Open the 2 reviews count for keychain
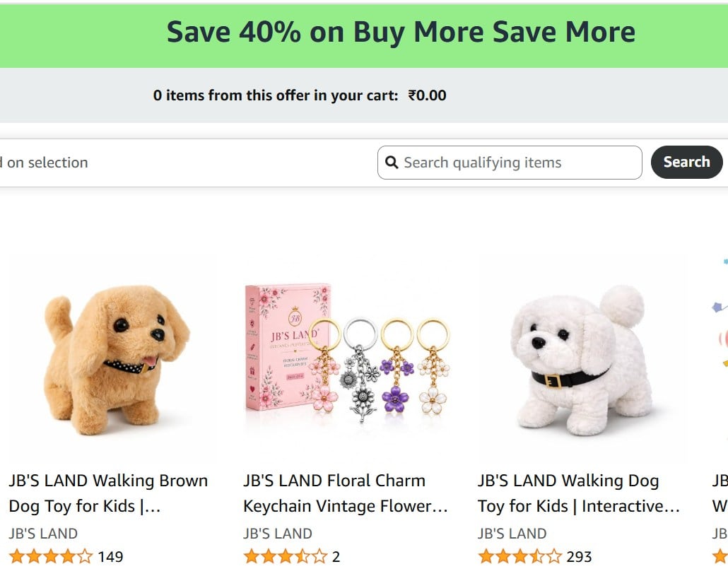The image size is (728, 581). click(x=336, y=557)
